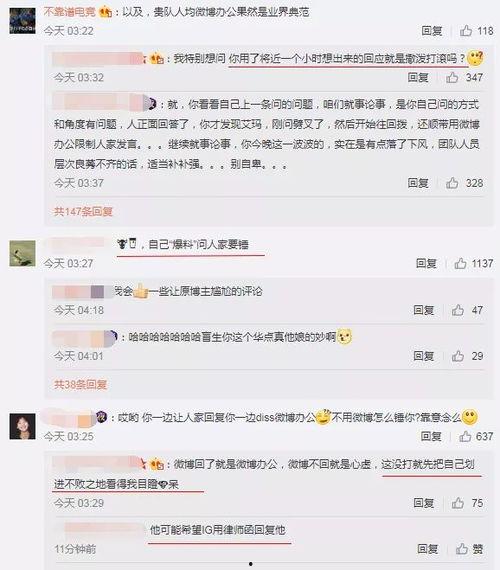The width and height of the screenshot is (500, 570).
Task: Like the 04:18 reply with 47 likes
Action: pyautogui.click(x=458, y=310)
